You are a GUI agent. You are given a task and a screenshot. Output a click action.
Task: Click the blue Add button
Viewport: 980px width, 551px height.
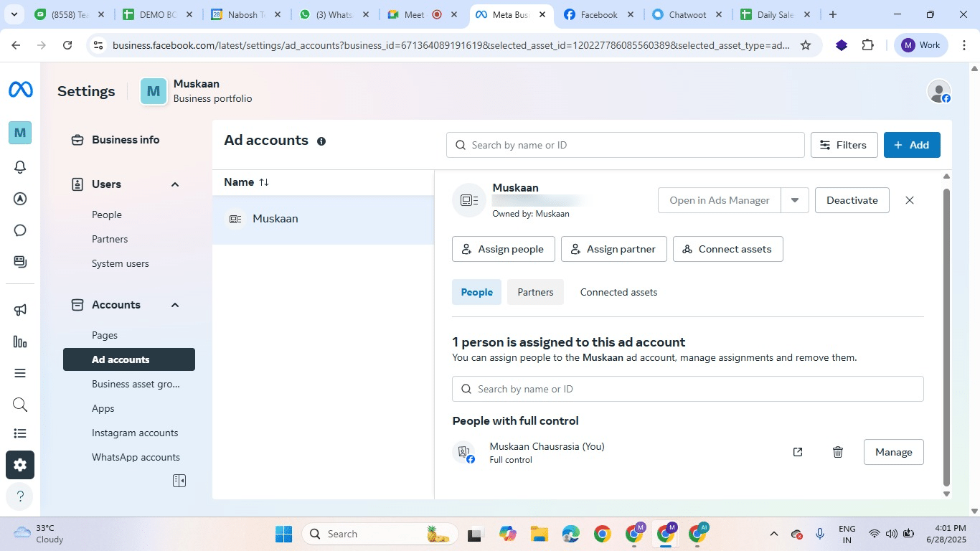[912, 144]
